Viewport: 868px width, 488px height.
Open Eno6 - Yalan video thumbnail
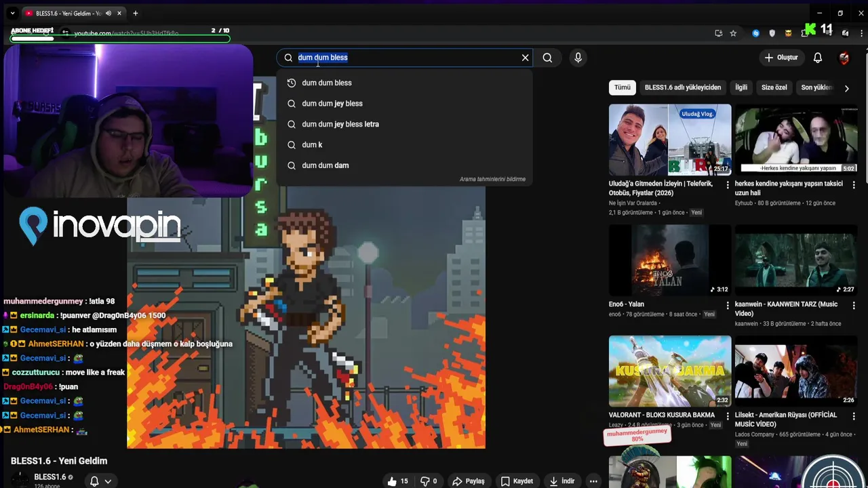coord(670,260)
